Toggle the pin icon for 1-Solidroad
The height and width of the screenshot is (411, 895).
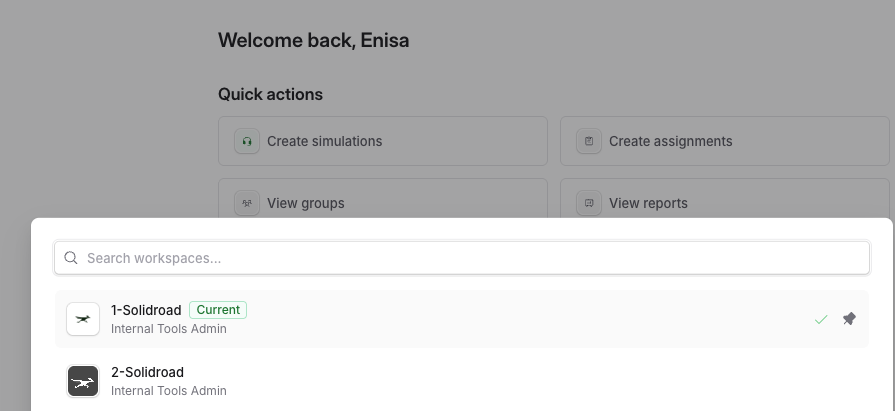click(849, 319)
